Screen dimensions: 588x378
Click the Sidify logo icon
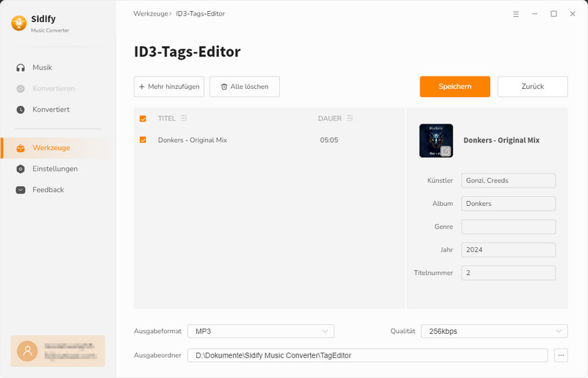pyautogui.click(x=19, y=23)
